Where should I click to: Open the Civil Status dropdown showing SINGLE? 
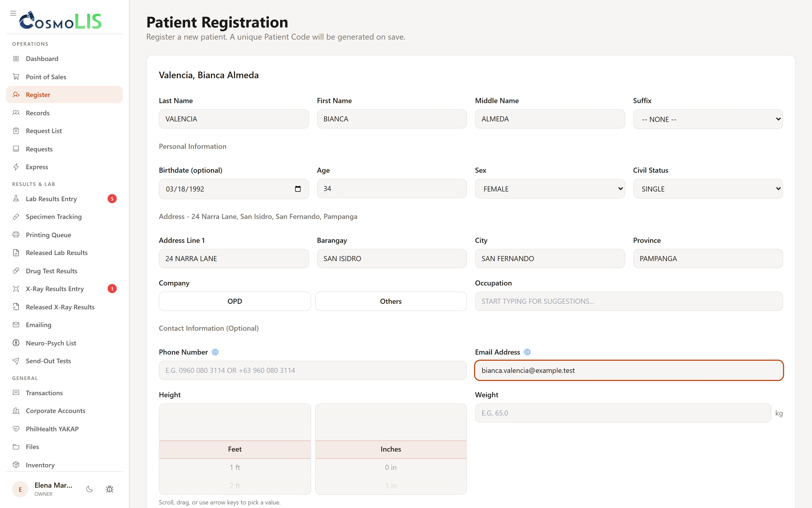click(708, 189)
